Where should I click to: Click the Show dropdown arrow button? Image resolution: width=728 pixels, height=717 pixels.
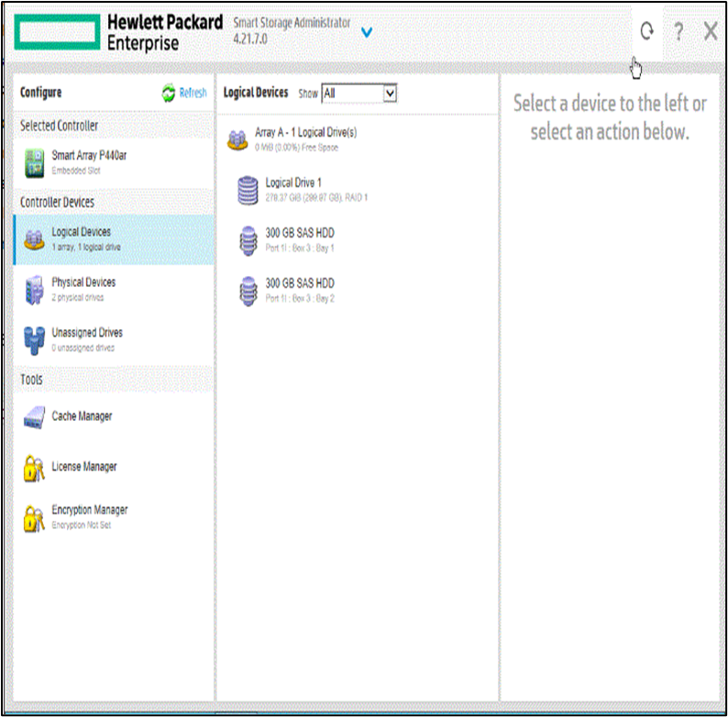pyautogui.click(x=390, y=94)
